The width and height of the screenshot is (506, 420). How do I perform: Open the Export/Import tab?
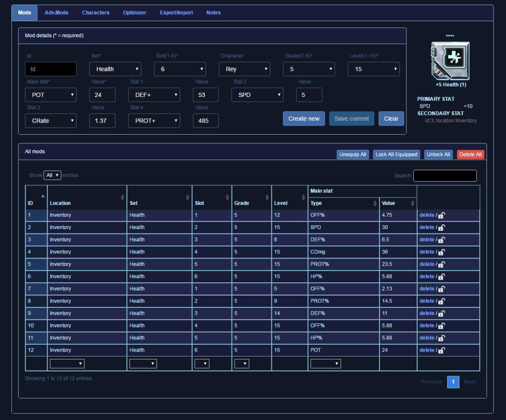(x=176, y=13)
